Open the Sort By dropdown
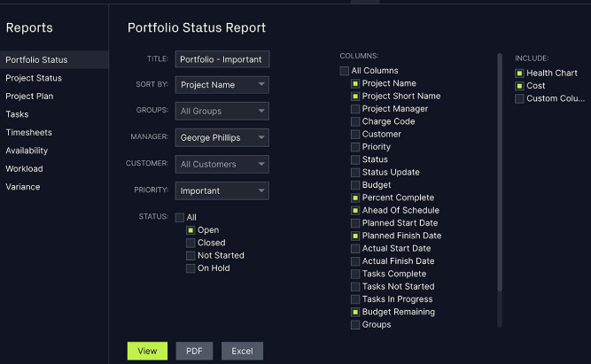 (x=222, y=85)
